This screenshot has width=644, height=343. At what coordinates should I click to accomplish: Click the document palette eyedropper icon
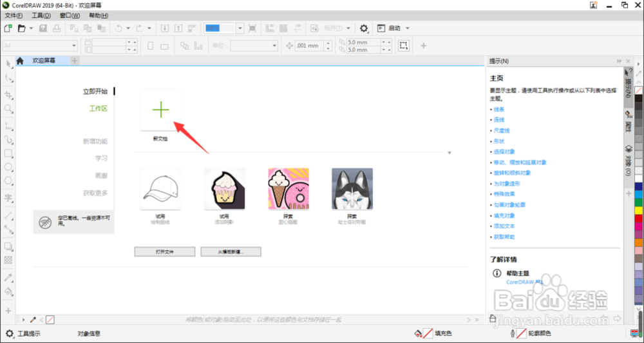[x=33, y=320]
